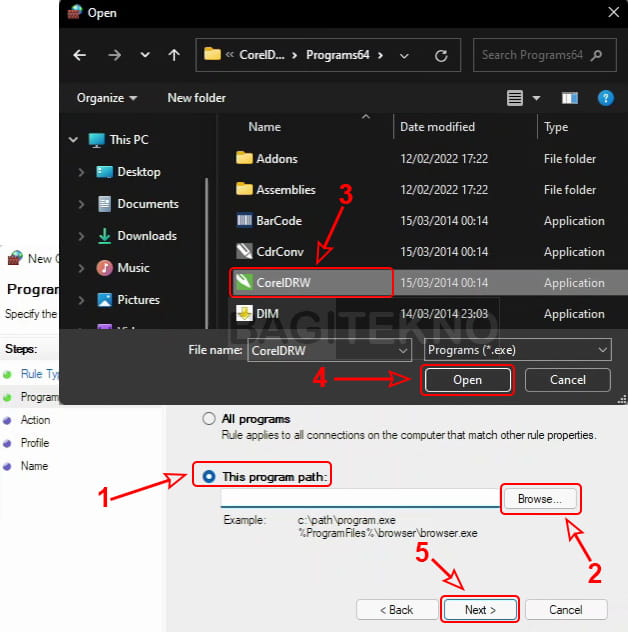Cancel the New Rule wizard
The height and width of the screenshot is (632, 628).
566,610
